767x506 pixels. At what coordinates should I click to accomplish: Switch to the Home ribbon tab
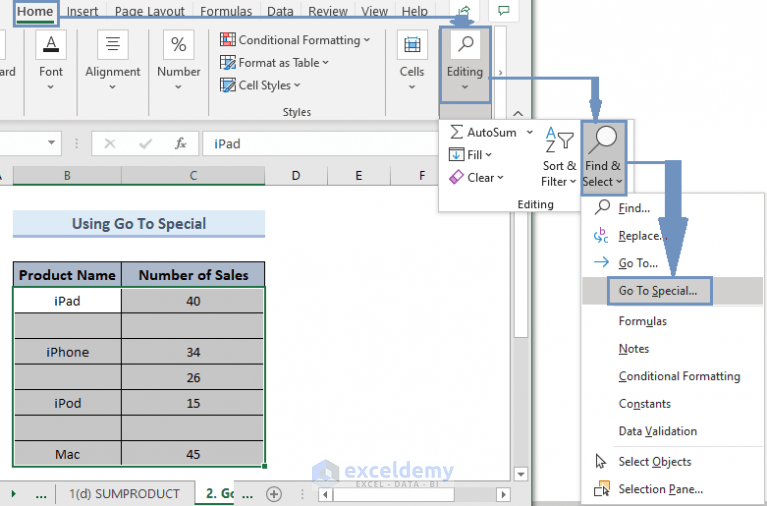35,11
